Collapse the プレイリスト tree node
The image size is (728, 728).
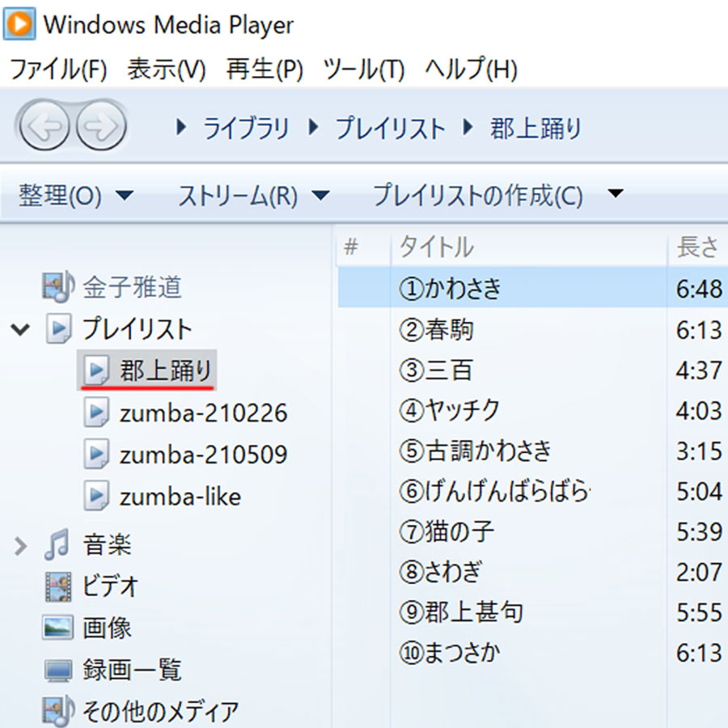[x=20, y=329]
